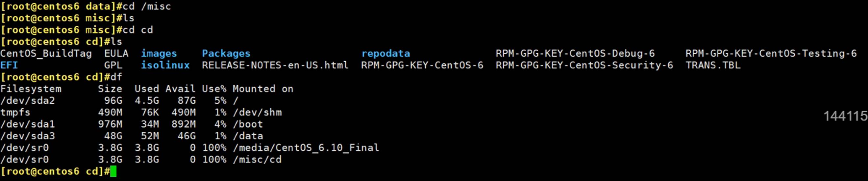Click the tmpfs filesystem row

(15, 112)
